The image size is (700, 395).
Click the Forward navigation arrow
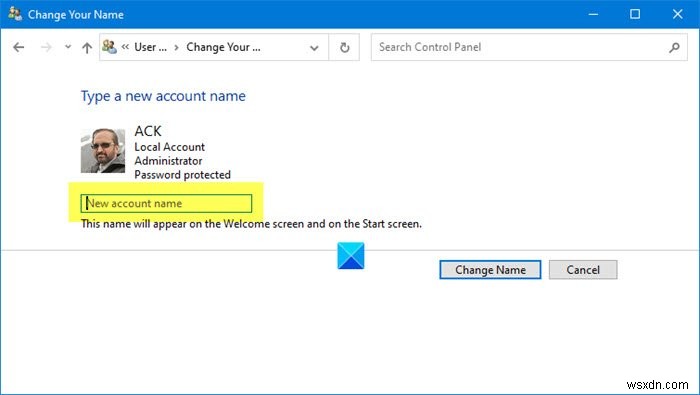coord(46,47)
